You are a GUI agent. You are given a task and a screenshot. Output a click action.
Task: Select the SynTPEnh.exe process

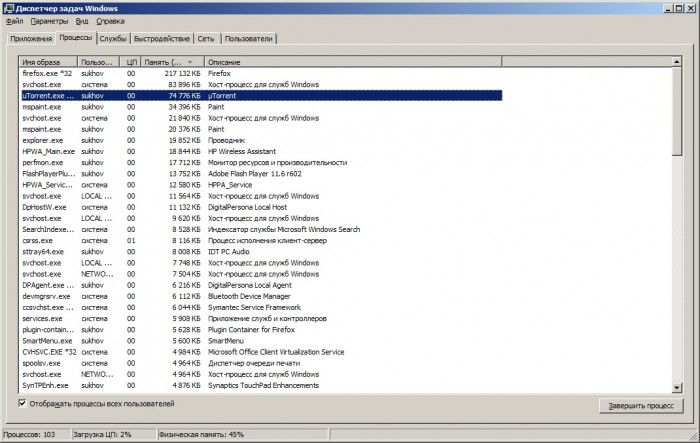click(261, 385)
